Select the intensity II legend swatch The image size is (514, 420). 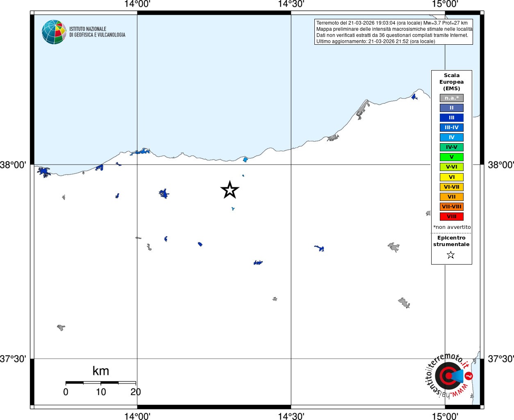(x=452, y=108)
